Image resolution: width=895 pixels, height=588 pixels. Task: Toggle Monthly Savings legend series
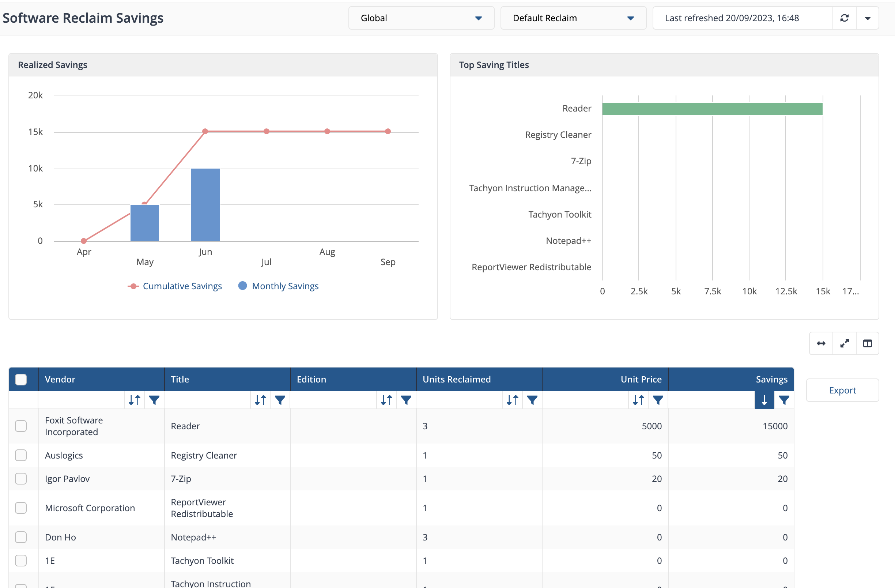pos(279,286)
